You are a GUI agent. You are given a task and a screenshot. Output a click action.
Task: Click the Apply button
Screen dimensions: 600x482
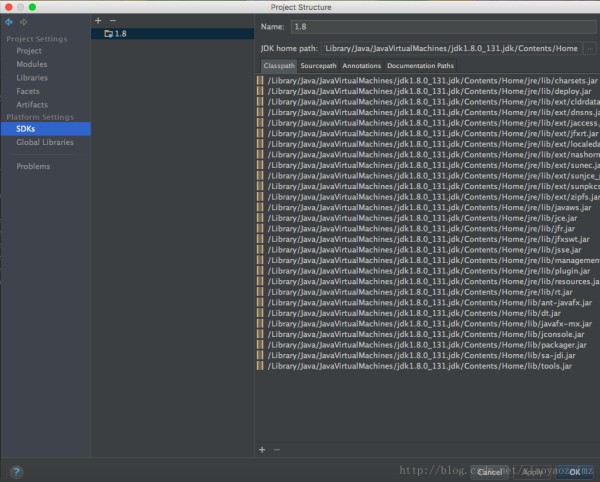pyautogui.click(x=532, y=472)
